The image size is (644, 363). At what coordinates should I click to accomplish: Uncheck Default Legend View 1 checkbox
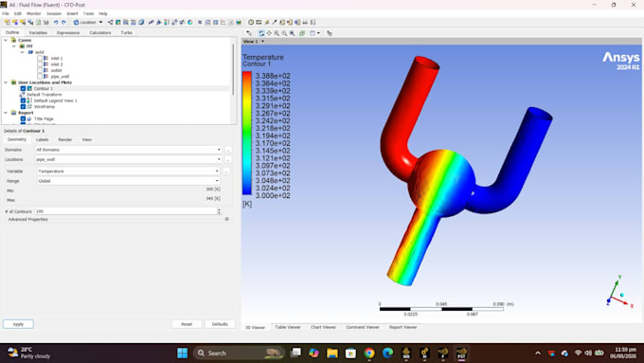pos(23,100)
